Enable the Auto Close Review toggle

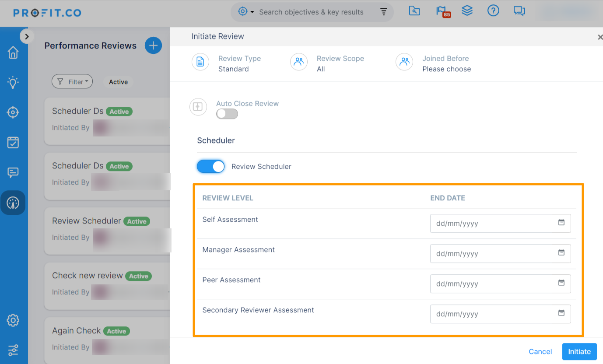coord(227,114)
